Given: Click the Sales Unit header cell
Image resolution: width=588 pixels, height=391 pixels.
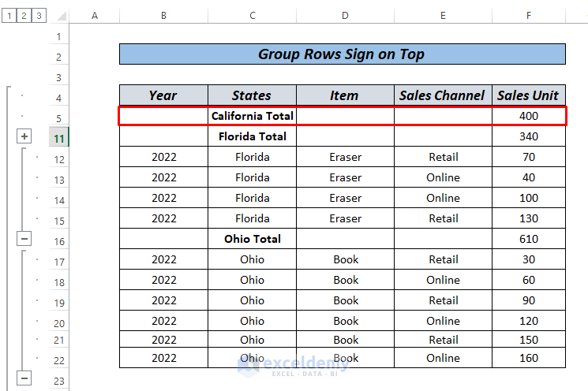Looking at the screenshot, I should tap(529, 95).
